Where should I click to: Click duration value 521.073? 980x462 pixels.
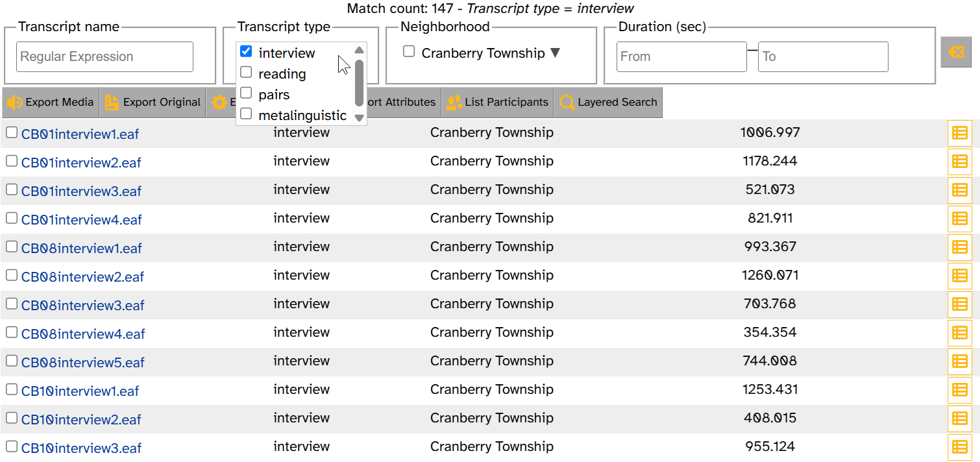(x=770, y=189)
